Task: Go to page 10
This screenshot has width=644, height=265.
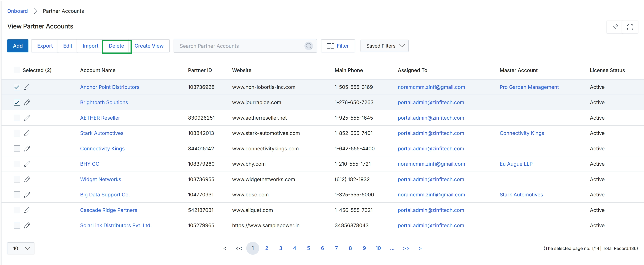Action: 378,248
